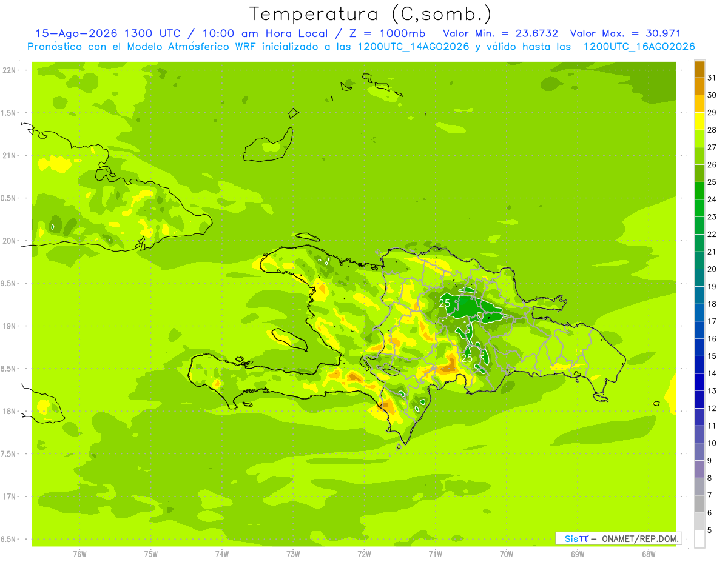Click the "28" color bar label

pyautogui.click(x=712, y=130)
